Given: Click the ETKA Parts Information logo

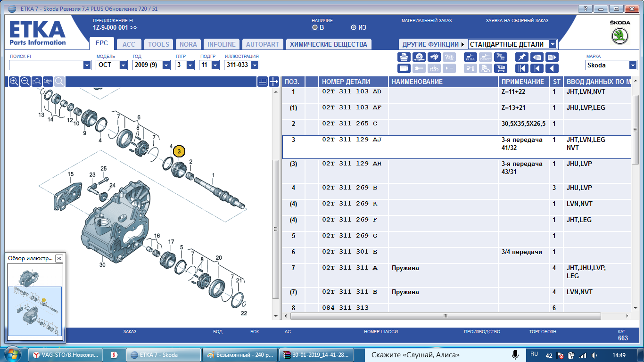Looking at the screenshot, I should pyautogui.click(x=38, y=33).
